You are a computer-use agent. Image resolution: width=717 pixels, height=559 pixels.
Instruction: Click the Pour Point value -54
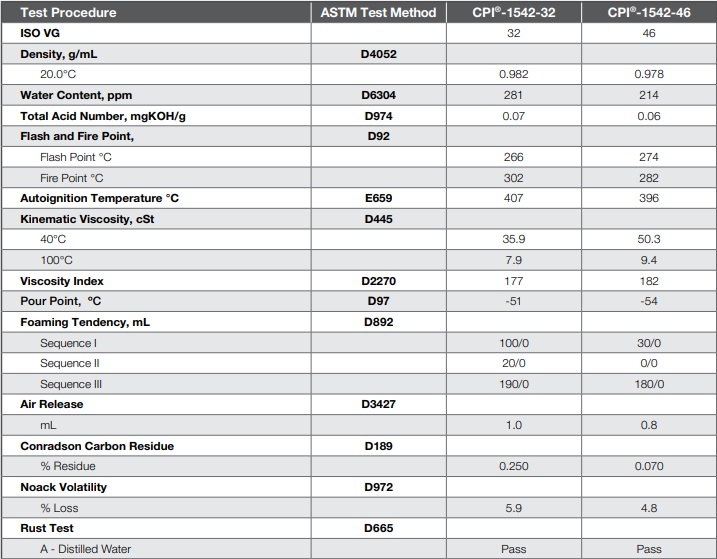pyautogui.click(x=648, y=301)
